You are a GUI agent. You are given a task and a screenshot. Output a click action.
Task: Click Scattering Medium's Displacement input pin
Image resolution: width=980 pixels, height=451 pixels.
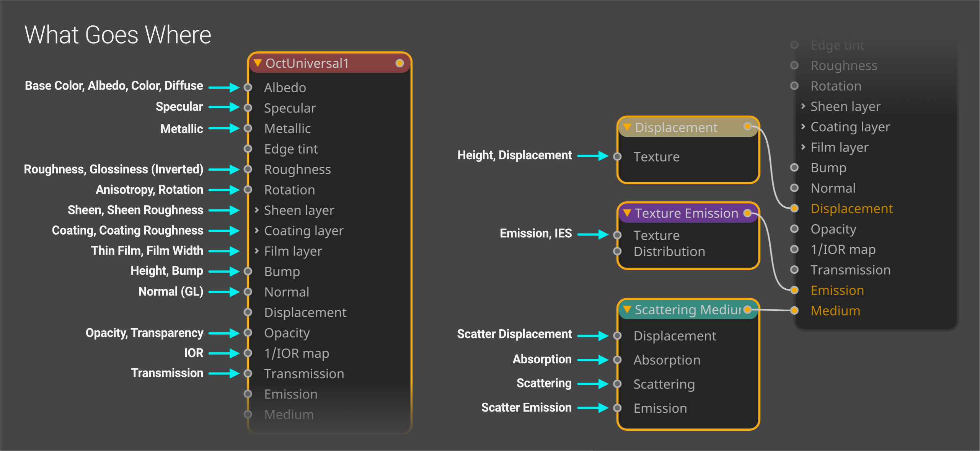click(617, 336)
